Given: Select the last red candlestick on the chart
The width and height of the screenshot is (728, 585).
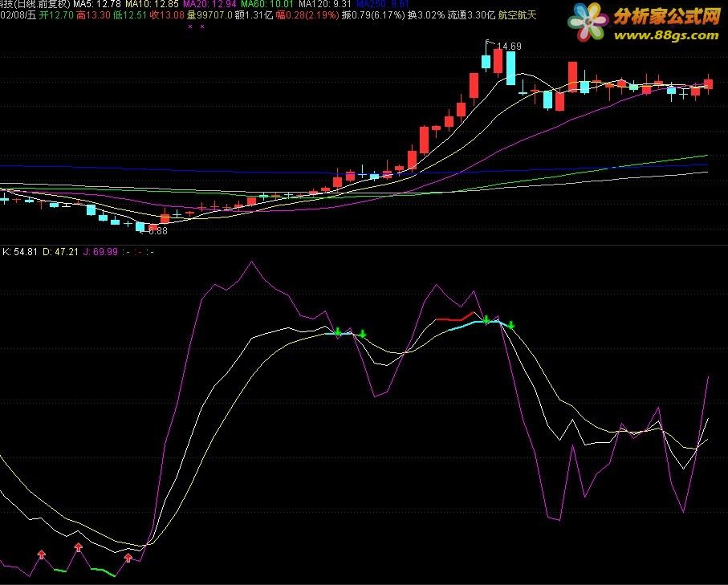Looking at the screenshot, I should [x=709, y=83].
